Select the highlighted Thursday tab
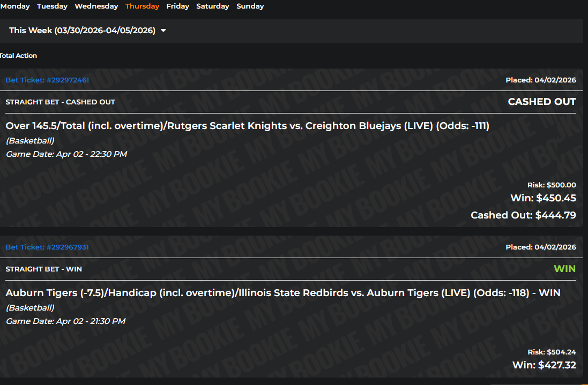588x385 pixels. 142,6
